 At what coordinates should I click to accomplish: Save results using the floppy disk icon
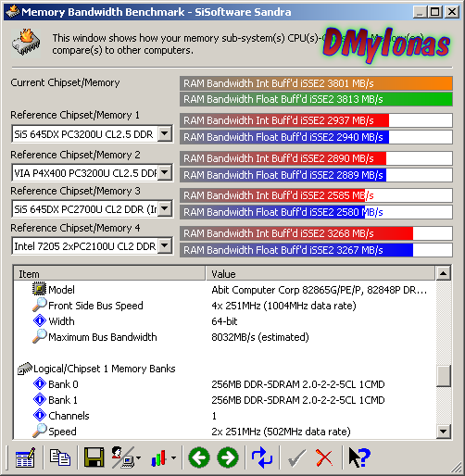click(94, 457)
